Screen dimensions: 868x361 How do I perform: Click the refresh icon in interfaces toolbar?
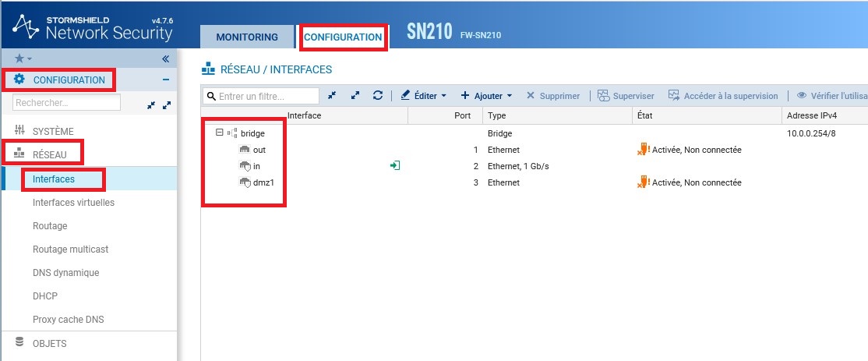point(378,95)
